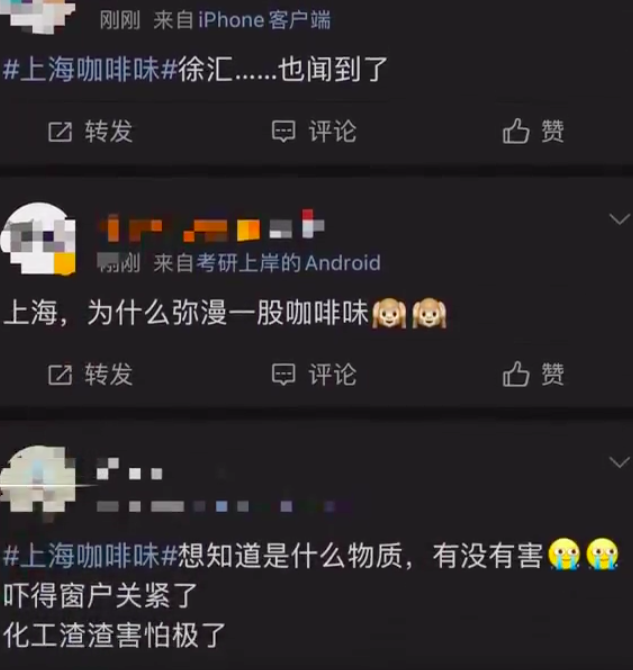The width and height of the screenshot is (633, 670).
Task: Open comment icon on the 徐汇 post
Action: pos(283,132)
